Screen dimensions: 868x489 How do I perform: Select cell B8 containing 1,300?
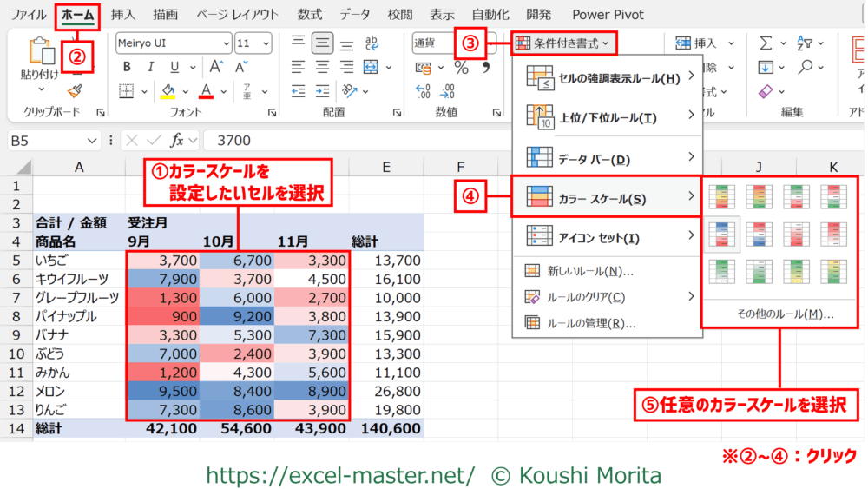click(163, 298)
